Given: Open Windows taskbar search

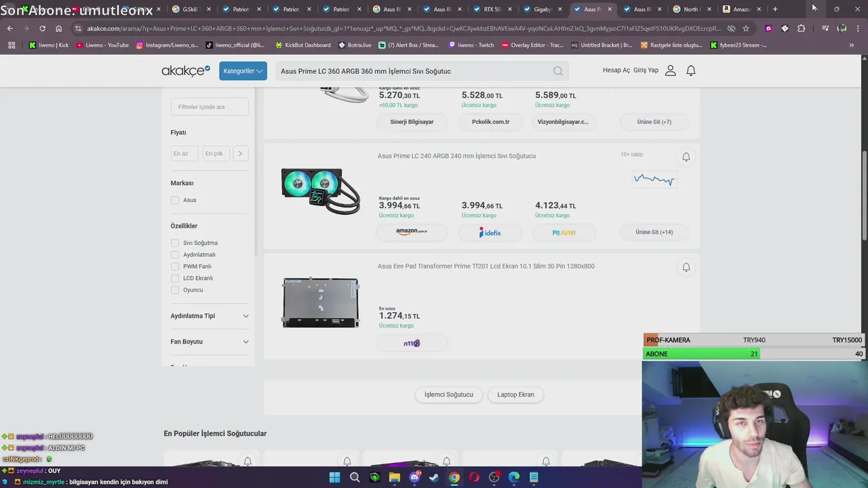Looking at the screenshot, I should [355, 477].
